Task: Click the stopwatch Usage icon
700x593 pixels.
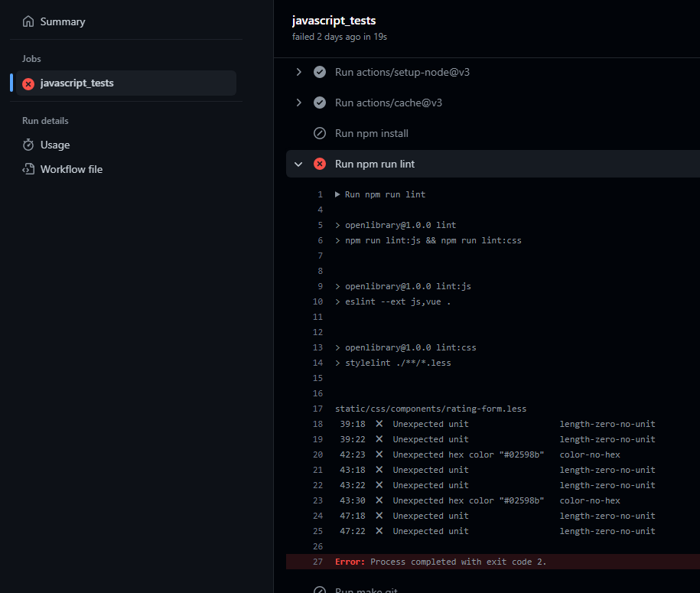Action: pyautogui.click(x=28, y=145)
